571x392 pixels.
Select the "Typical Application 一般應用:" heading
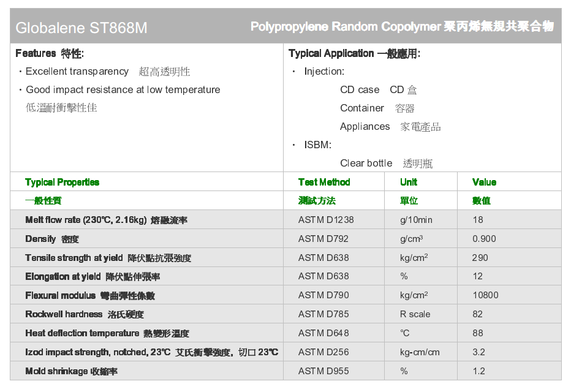[354, 53]
